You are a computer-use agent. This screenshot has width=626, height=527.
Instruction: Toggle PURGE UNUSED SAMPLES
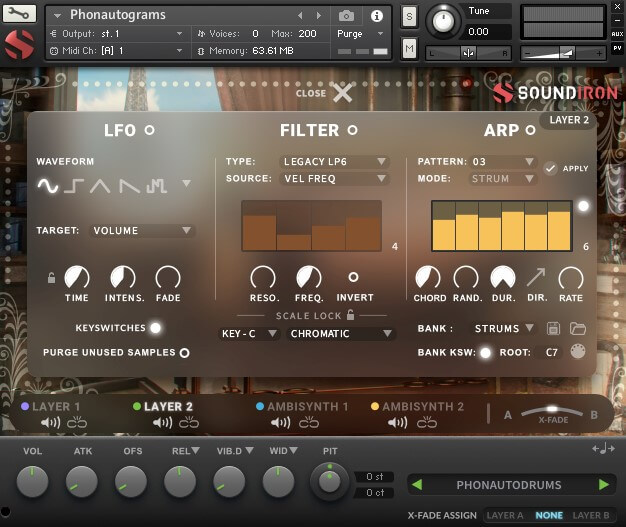click(x=184, y=353)
